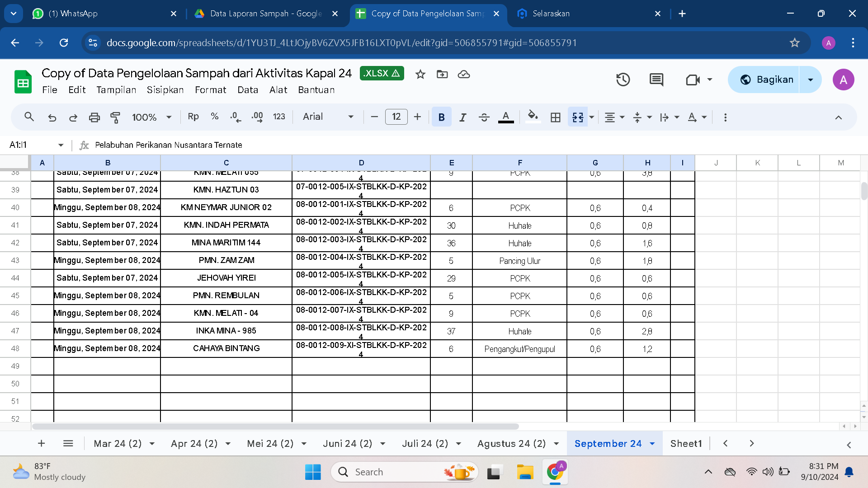Show the side panel arrow
This screenshot has width=868, height=488.
click(849, 445)
